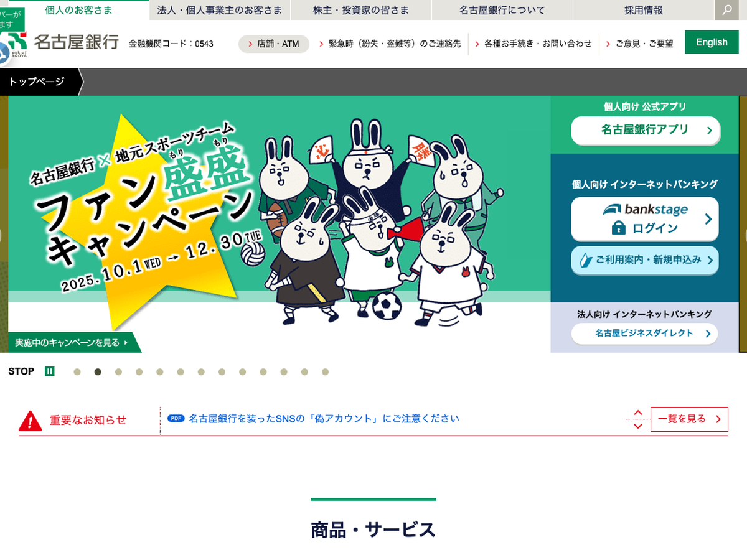The image size is (747, 560).
Task: Pause the carousel with STOP icon
Action: (x=50, y=371)
